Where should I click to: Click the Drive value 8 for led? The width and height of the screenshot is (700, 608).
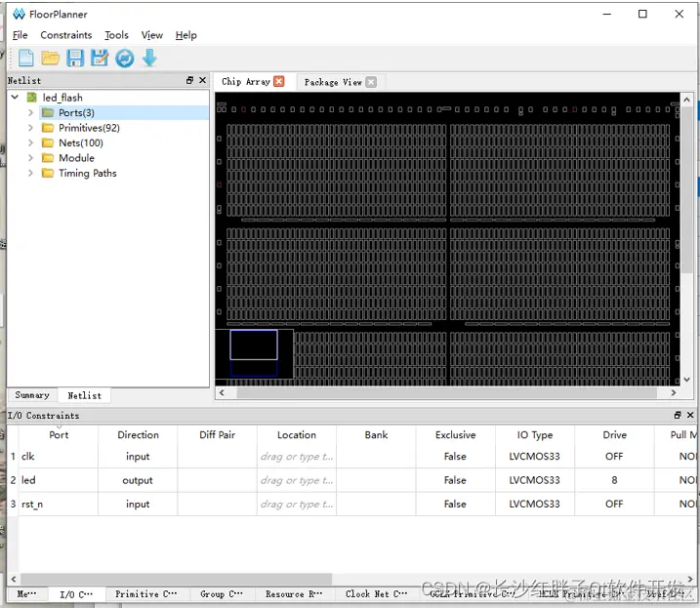(614, 480)
